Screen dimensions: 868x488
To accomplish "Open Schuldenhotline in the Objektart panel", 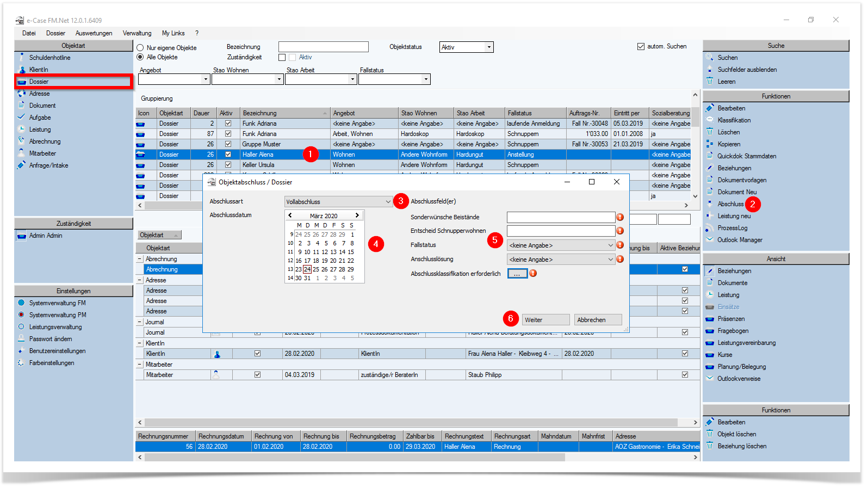I will click(49, 58).
